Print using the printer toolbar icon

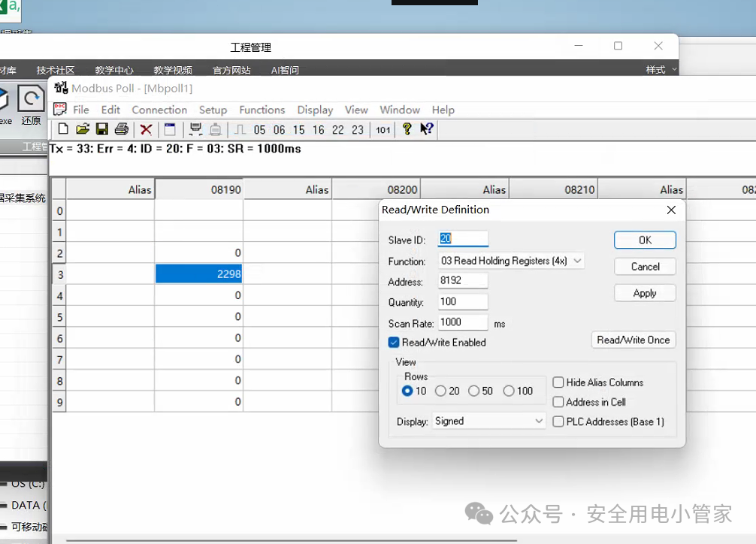[x=122, y=129]
